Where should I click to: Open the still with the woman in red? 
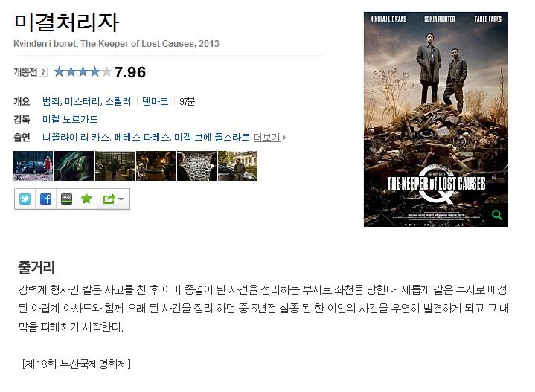(x=33, y=166)
